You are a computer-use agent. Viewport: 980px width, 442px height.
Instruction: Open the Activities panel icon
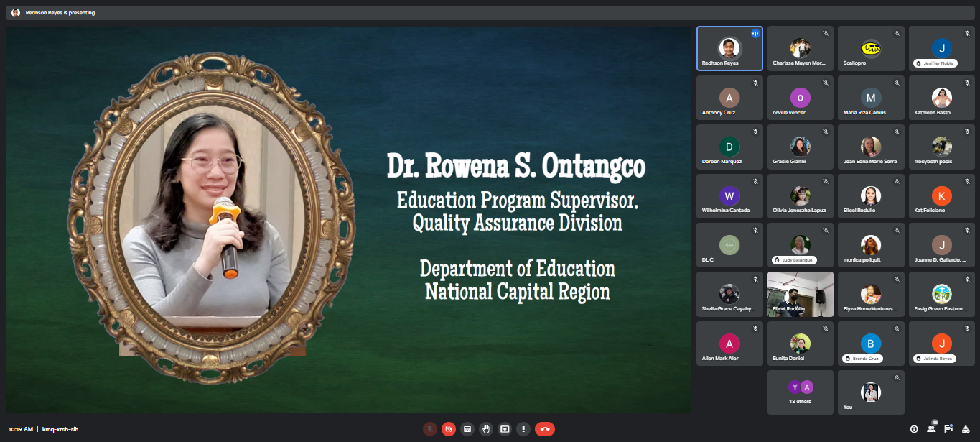coord(966,429)
